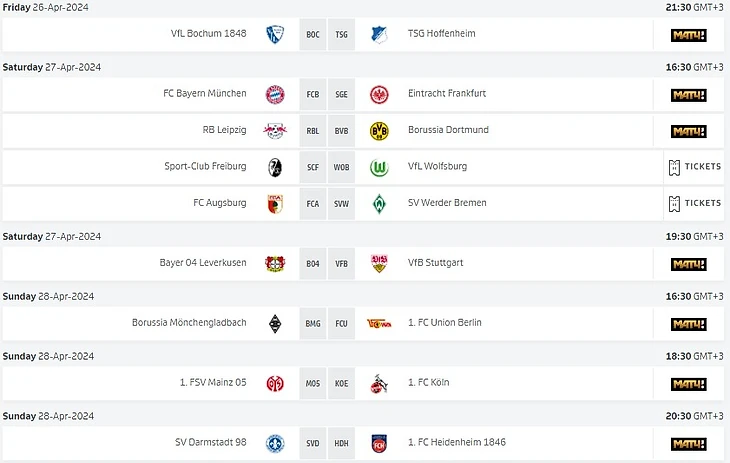The image size is (730, 463).
Task: Click the Bayer 04 Leverkusen crest
Action: (276, 264)
